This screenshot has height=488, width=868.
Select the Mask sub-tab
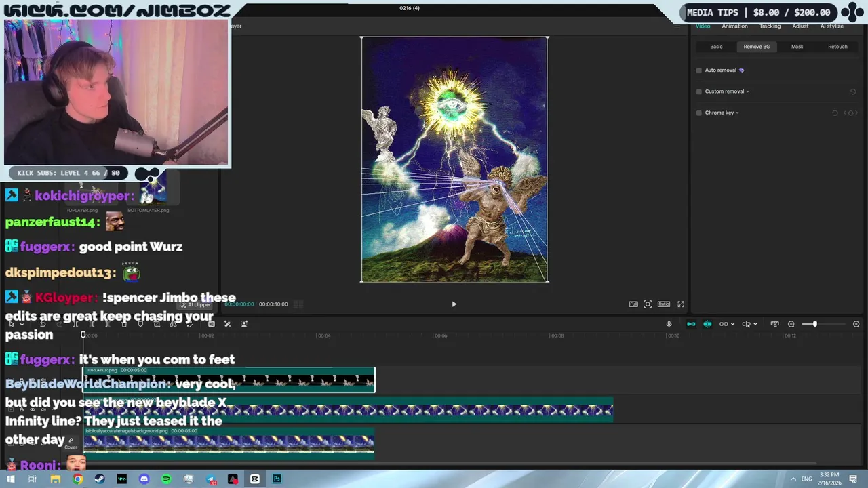797,47
